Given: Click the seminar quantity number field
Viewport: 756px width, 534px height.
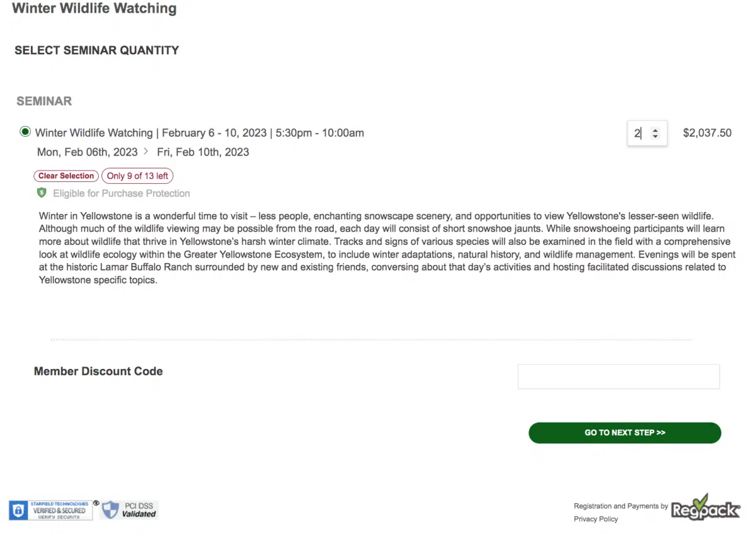Looking at the screenshot, I should pyautogui.click(x=639, y=133).
